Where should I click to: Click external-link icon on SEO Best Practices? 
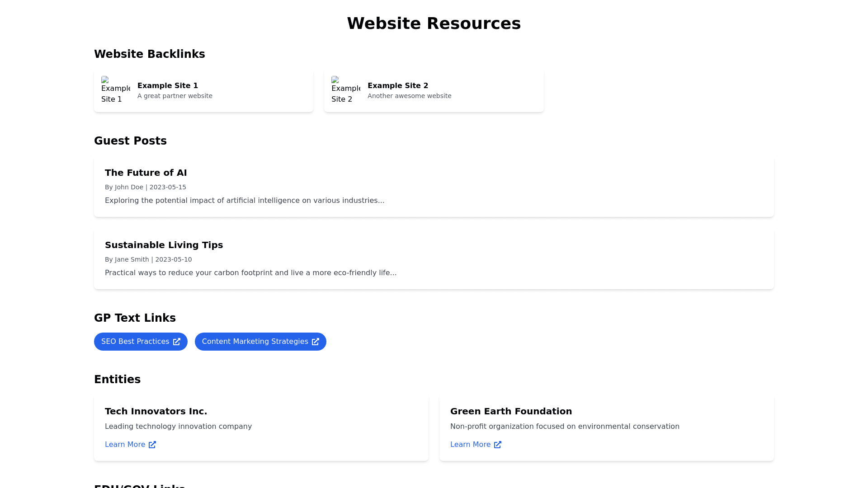coord(177,342)
